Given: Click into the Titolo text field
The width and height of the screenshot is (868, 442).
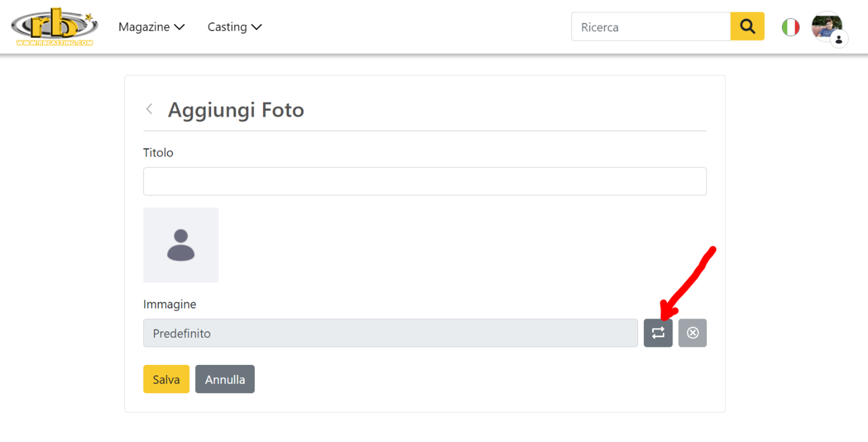Looking at the screenshot, I should coord(425,181).
